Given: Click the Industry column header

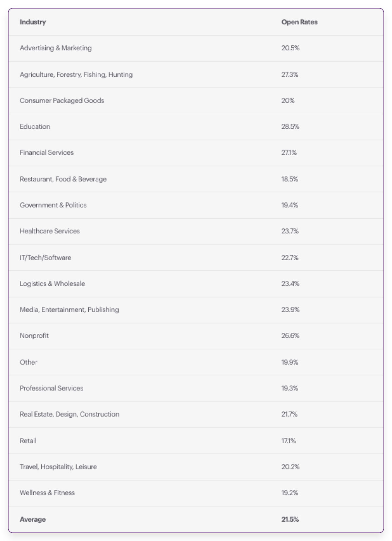Looking at the screenshot, I should pyautogui.click(x=33, y=22).
